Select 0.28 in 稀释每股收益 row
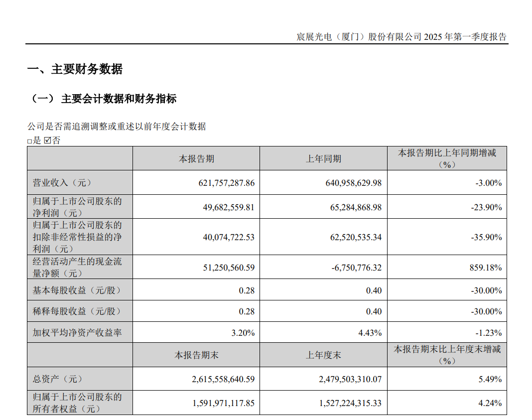This screenshot has height=420, width=532. click(x=247, y=311)
